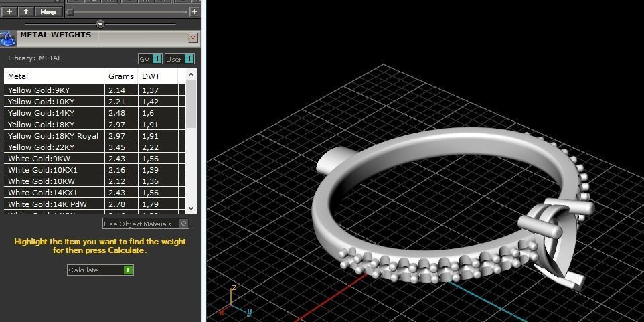Screen dimensions: 644x322
Task: Click the DWT column header
Action: 158,76
